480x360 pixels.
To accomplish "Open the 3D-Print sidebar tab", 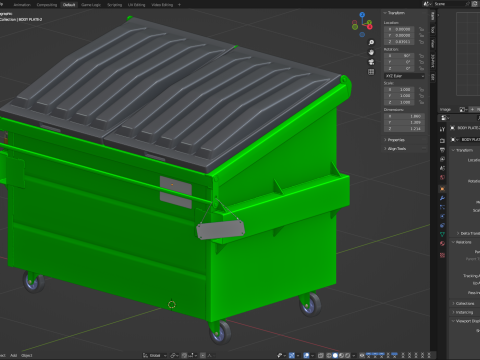I will point(433,60).
